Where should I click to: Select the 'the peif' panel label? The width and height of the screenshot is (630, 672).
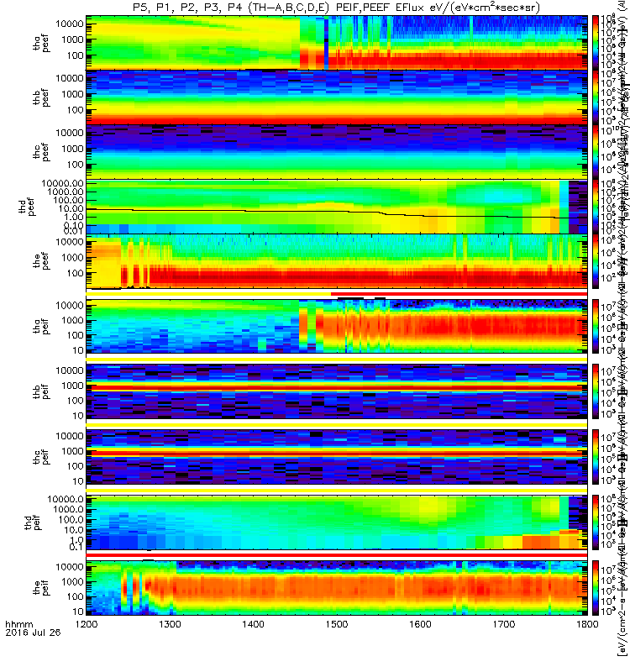[x=41, y=587]
